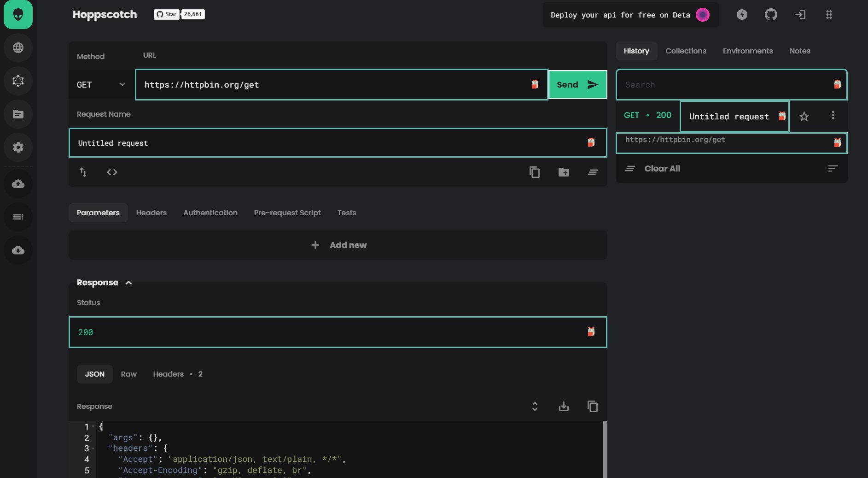
Task: Select the Tests tab
Action: pos(346,212)
